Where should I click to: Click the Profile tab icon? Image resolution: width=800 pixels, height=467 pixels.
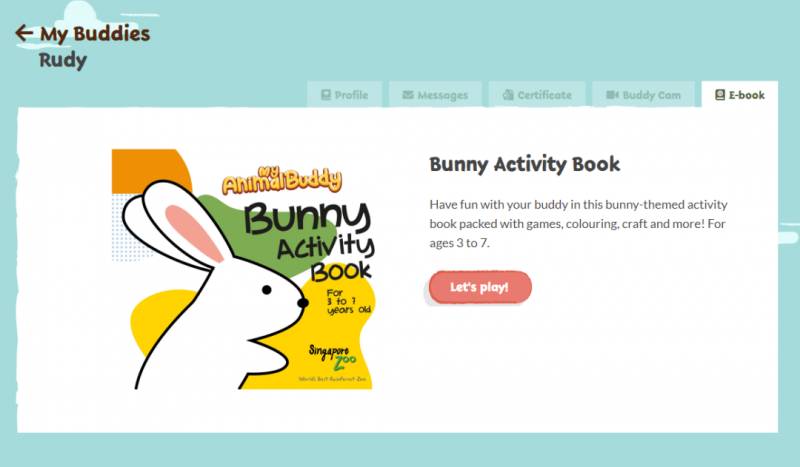coord(326,95)
